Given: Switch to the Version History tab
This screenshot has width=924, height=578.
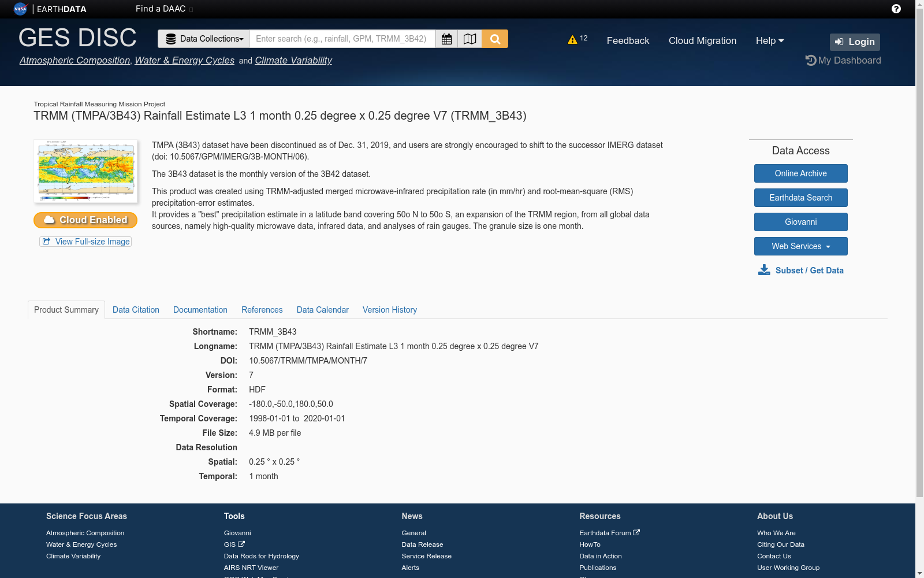Looking at the screenshot, I should 390,310.
